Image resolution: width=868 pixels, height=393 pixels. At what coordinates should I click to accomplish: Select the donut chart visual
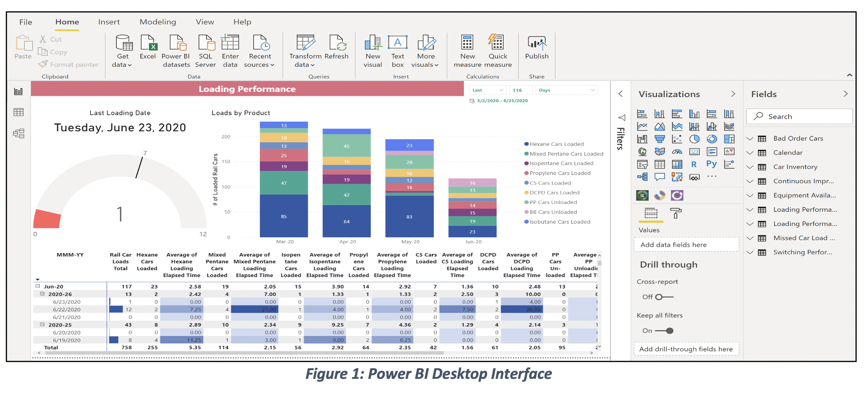pyautogui.click(x=712, y=139)
